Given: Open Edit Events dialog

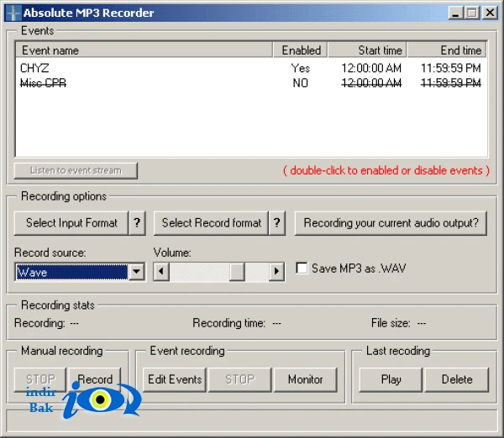Looking at the screenshot, I should [x=175, y=379].
